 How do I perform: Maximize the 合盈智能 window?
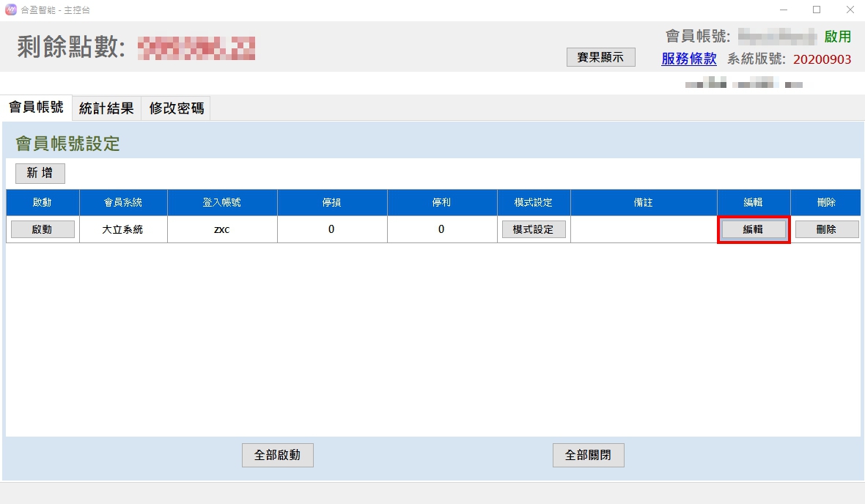(x=817, y=10)
